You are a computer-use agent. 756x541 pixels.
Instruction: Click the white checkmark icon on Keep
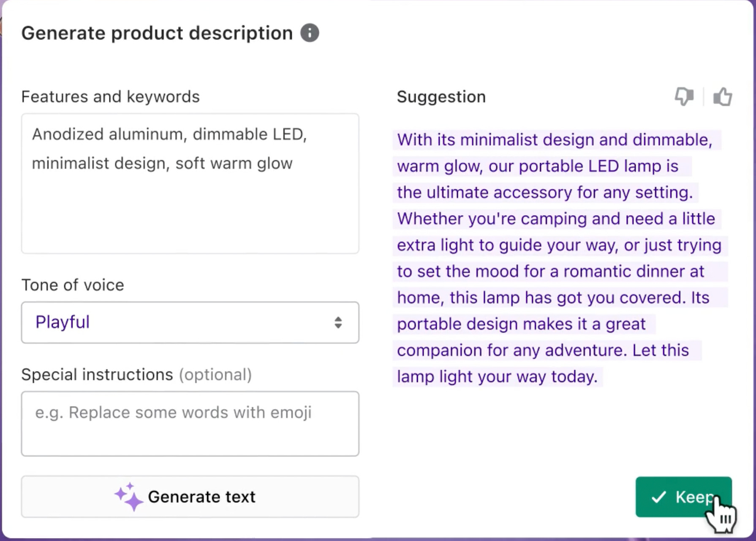pos(658,497)
